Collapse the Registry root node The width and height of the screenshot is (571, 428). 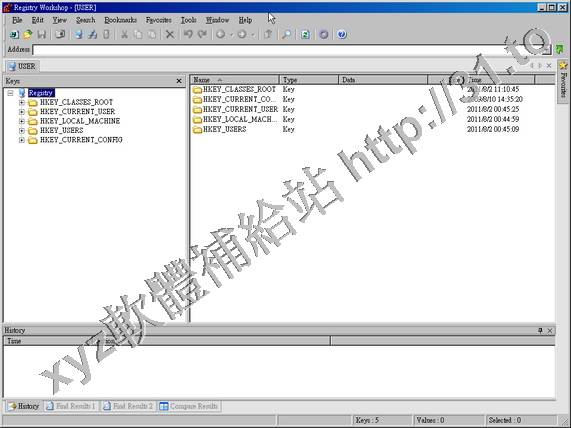10,93
